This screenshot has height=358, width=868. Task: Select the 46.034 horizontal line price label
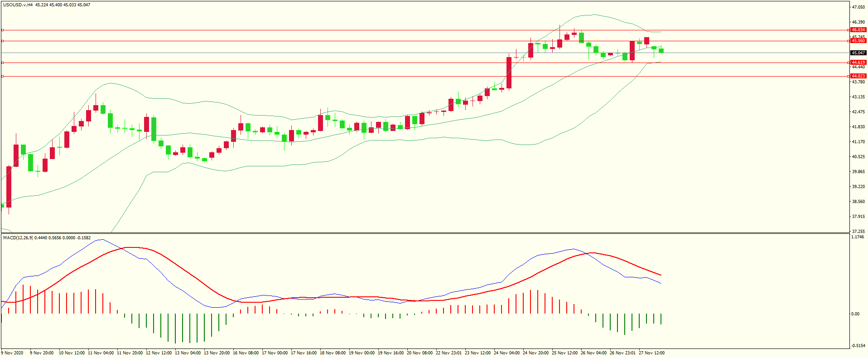[x=858, y=30]
